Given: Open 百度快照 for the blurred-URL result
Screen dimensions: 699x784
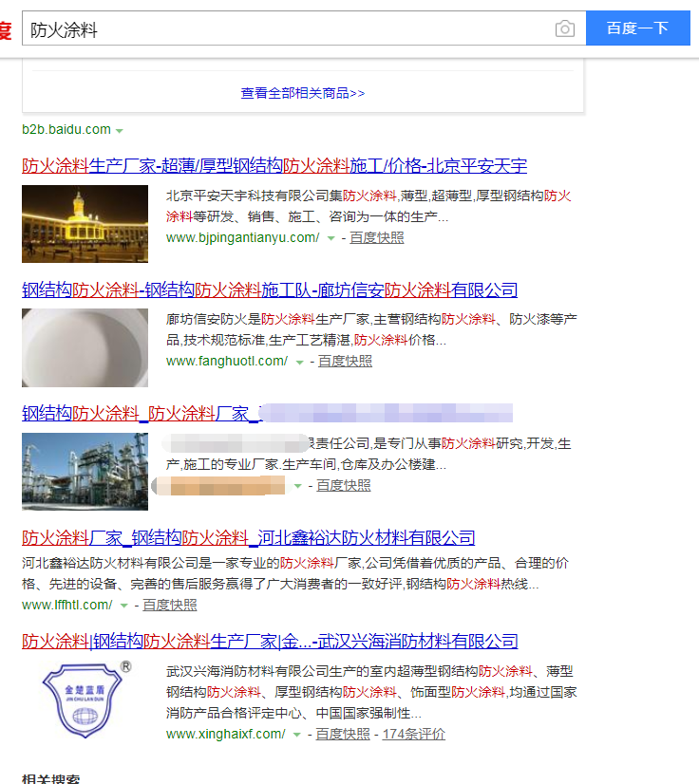Looking at the screenshot, I should click(344, 485).
